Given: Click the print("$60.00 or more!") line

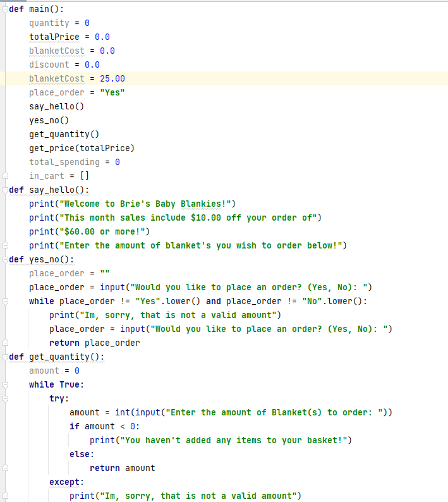Looking at the screenshot, I should pos(89,231).
